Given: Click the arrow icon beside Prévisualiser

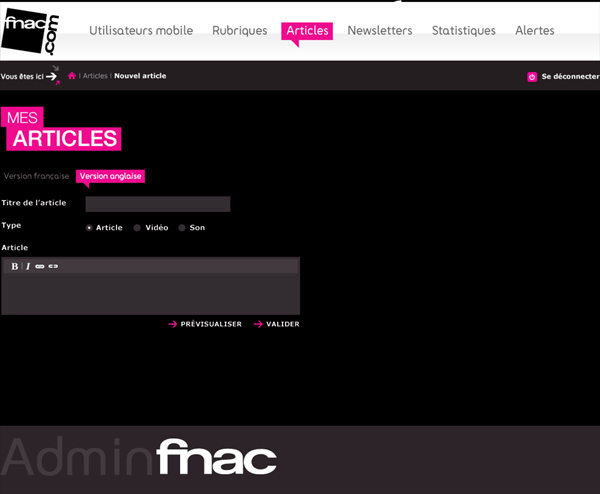Looking at the screenshot, I should pos(173,324).
